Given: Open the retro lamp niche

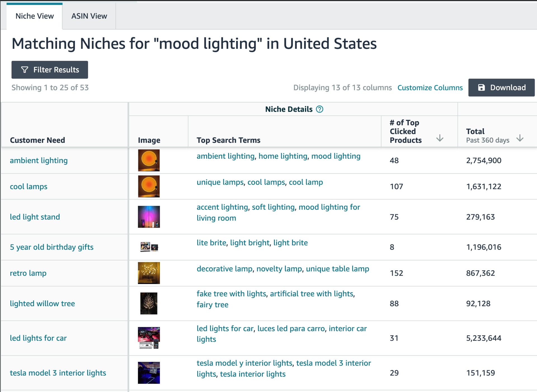Looking at the screenshot, I should click(28, 273).
